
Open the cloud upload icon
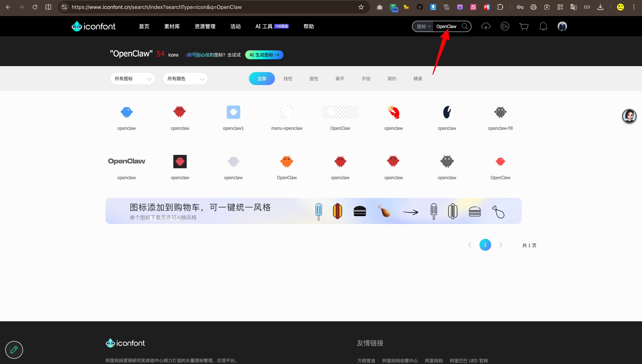click(486, 26)
